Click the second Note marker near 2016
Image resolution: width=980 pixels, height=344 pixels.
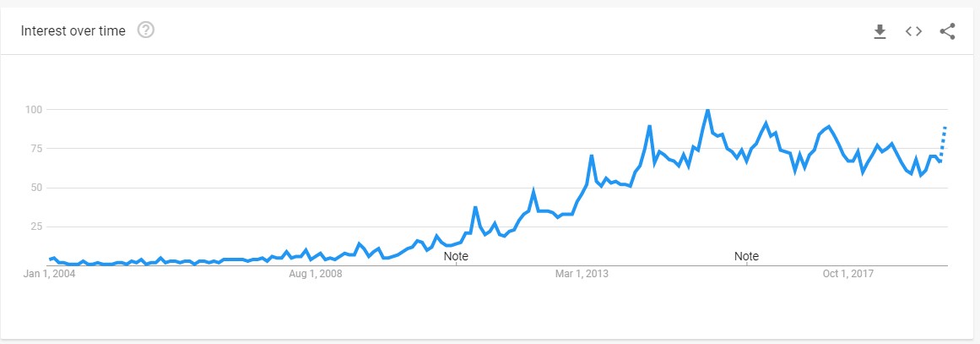[x=746, y=256]
